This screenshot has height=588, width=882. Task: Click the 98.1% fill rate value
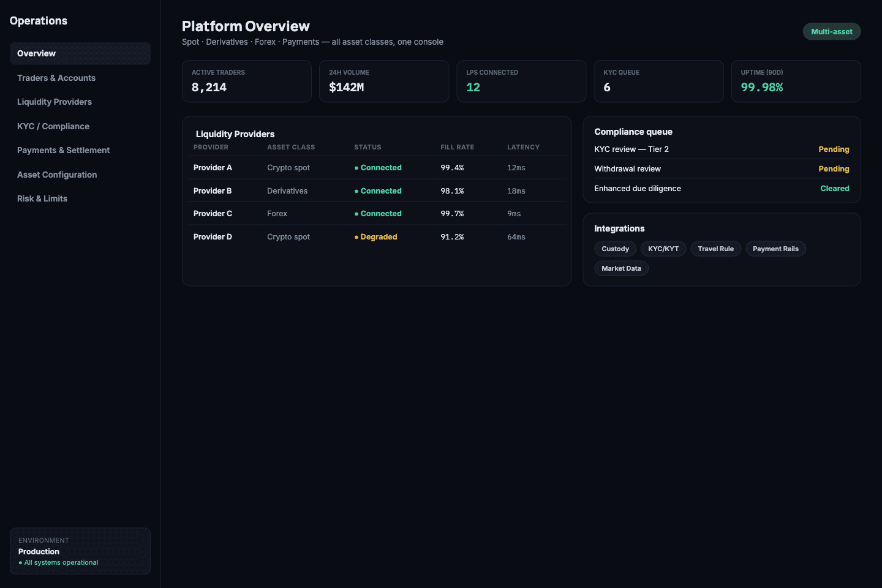point(452,191)
